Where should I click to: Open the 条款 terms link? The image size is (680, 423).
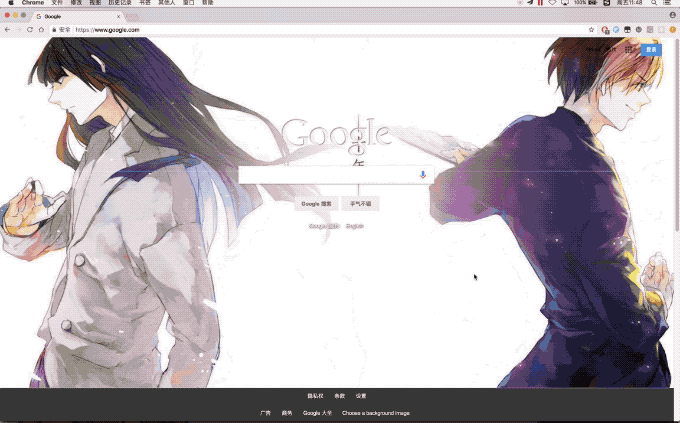pyautogui.click(x=340, y=396)
